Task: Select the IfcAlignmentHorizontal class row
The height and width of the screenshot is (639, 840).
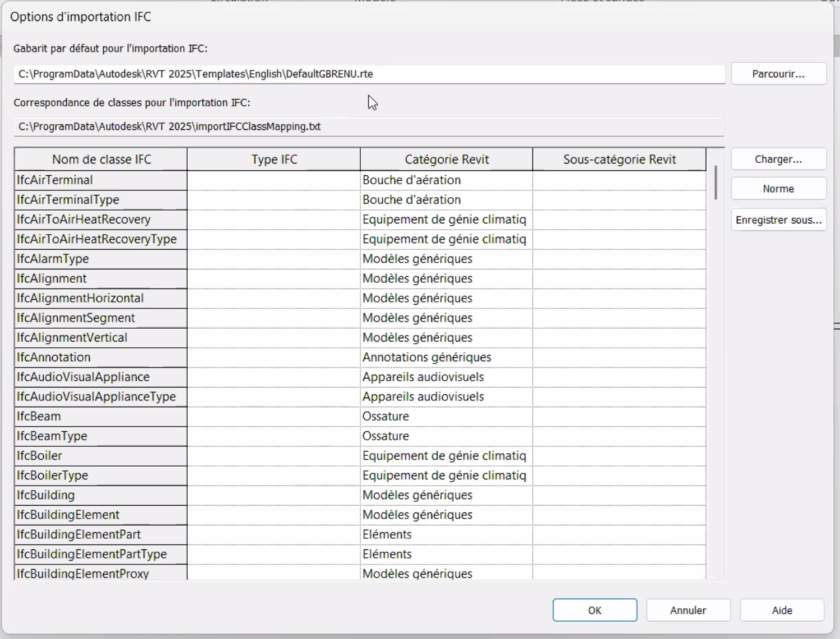Action: point(101,298)
